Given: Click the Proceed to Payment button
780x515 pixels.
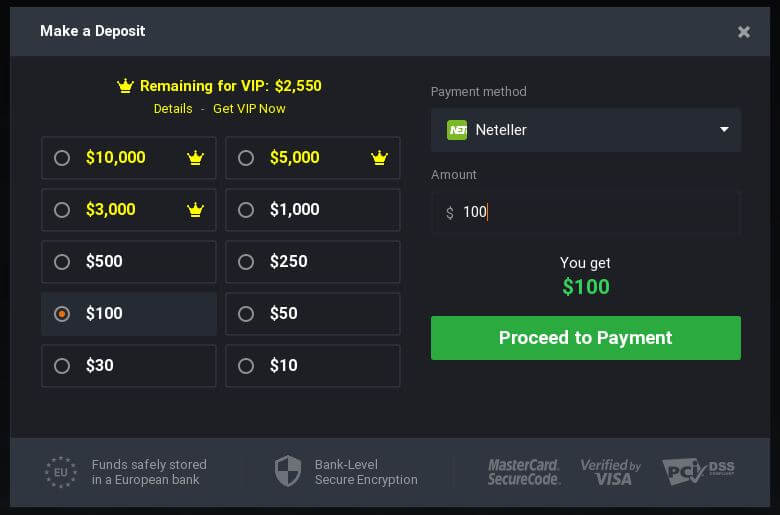Looking at the screenshot, I should tap(585, 338).
